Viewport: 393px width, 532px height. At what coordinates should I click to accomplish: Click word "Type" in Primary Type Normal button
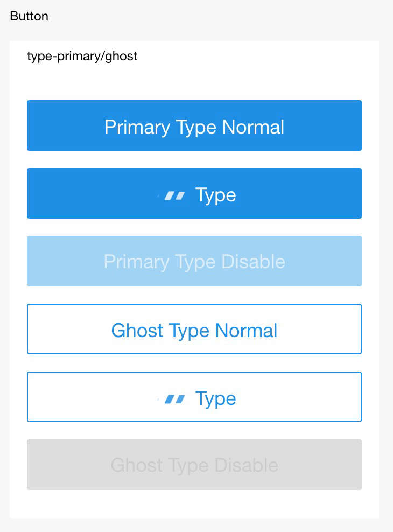click(196, 128)
